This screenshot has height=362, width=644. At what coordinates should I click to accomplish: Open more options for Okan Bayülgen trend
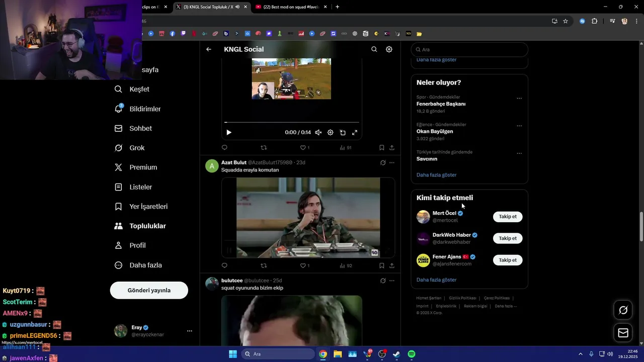(519, 126)
